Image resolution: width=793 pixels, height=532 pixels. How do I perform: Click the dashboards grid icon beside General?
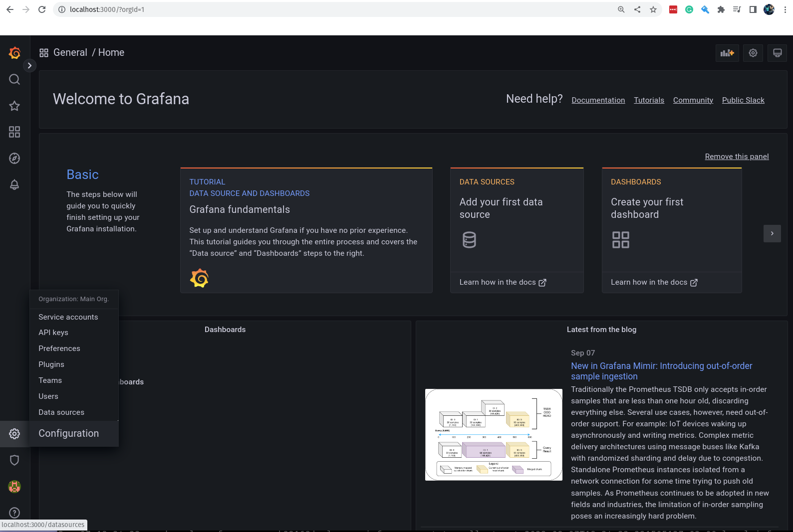pos(44,53)
